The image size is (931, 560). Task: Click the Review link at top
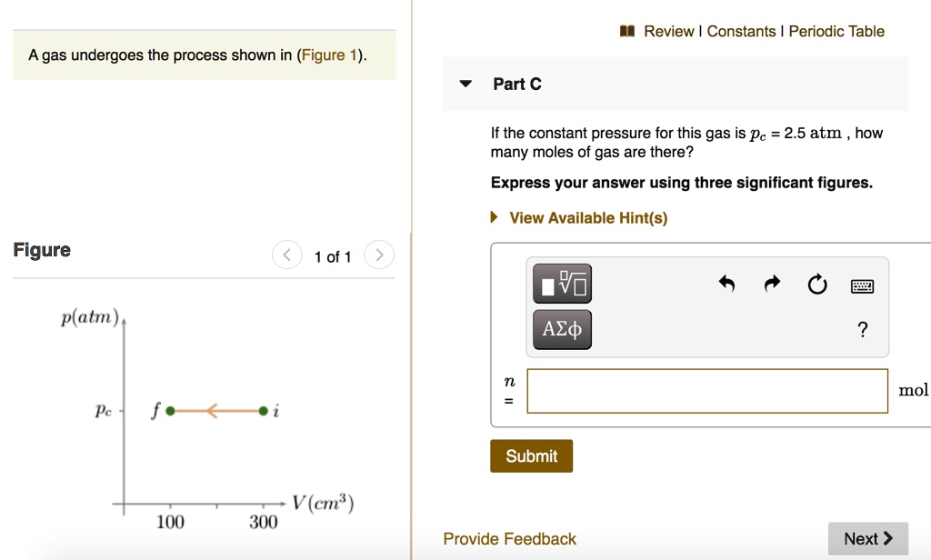point(668,30)
